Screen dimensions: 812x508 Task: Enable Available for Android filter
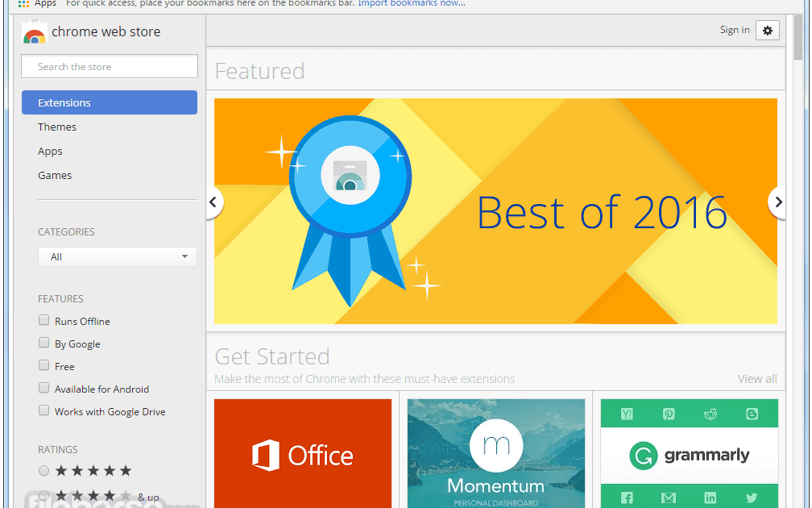click(44, 388)
